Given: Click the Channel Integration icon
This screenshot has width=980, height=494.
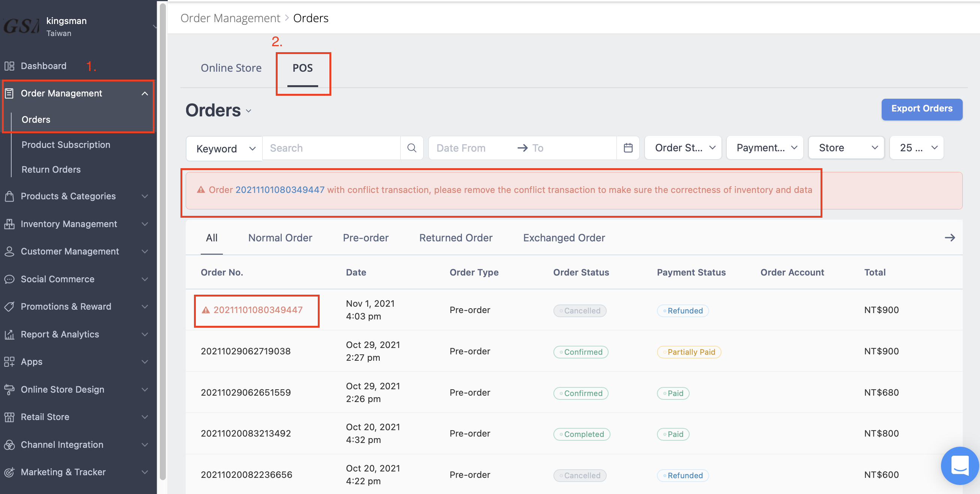Looking at the screenshot, I should click(x=9, y=444).
